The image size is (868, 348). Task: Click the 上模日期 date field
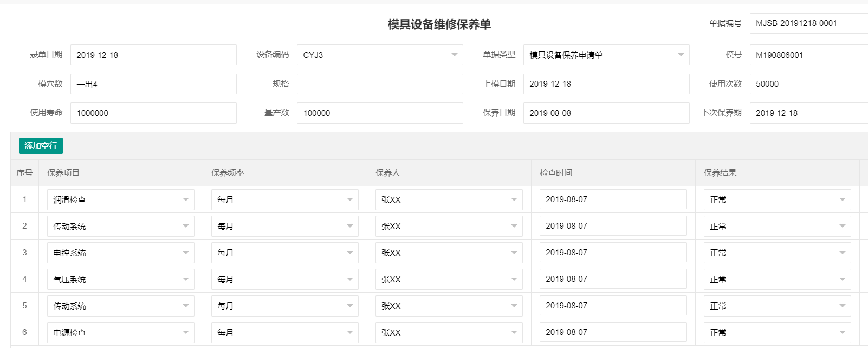(x=606, y=84)
